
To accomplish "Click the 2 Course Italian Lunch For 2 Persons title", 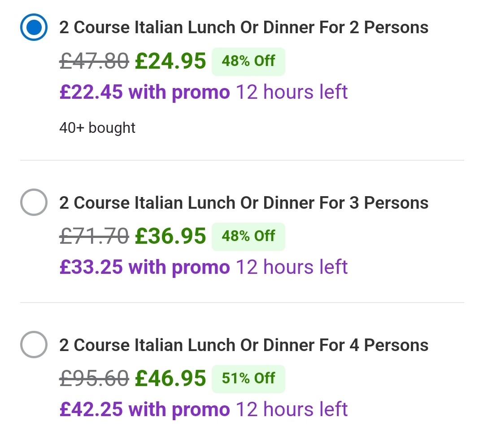I will [x=244, y=27].
